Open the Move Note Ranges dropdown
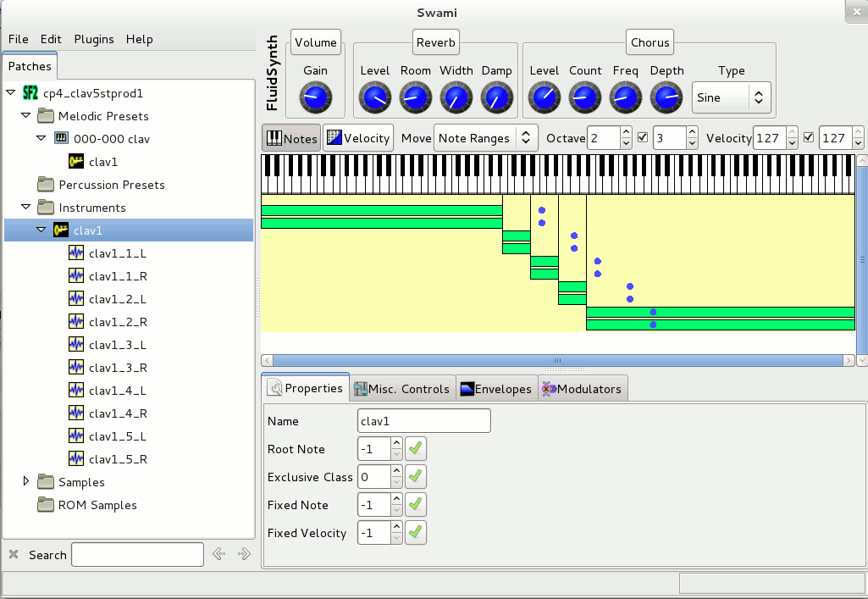 click(x=485, y=138)
